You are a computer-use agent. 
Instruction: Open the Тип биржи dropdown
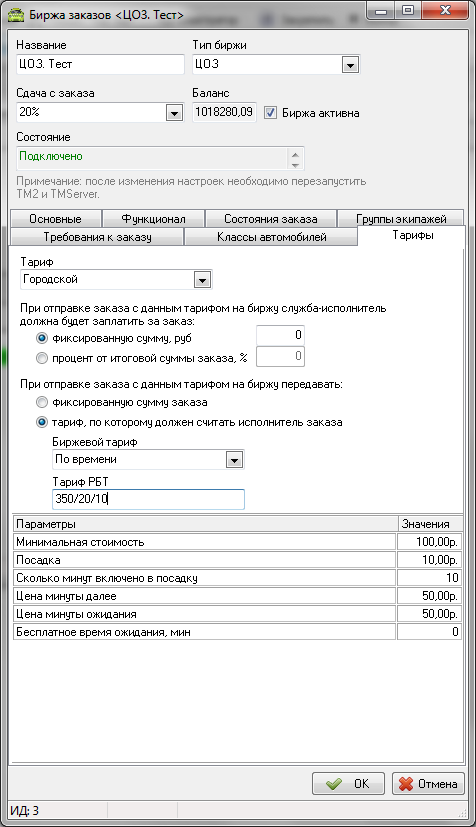click(x=350, y=65)
